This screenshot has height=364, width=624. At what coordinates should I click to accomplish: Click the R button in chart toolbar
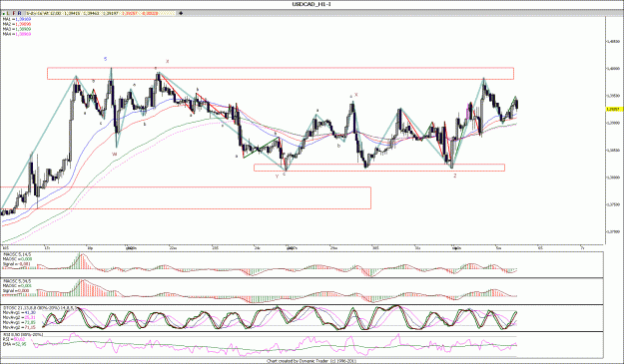20,13
